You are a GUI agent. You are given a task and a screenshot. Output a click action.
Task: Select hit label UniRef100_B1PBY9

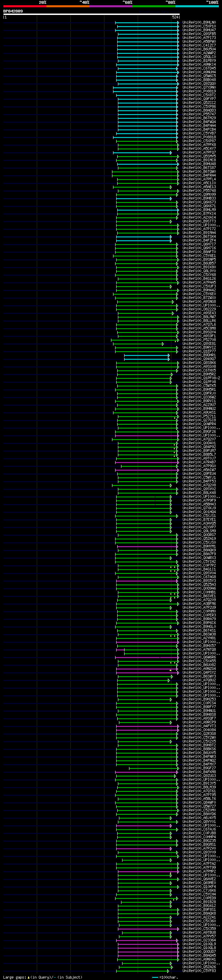pos(199,60)
